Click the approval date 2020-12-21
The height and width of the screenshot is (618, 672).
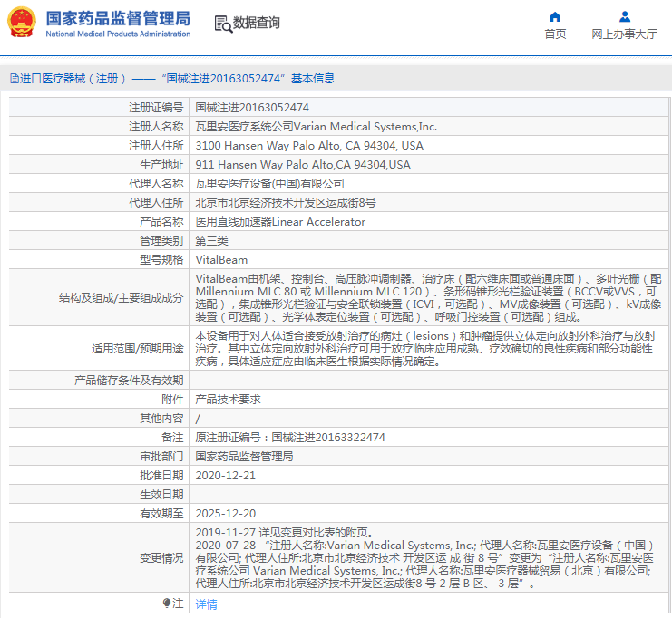[x=227, y=475]
